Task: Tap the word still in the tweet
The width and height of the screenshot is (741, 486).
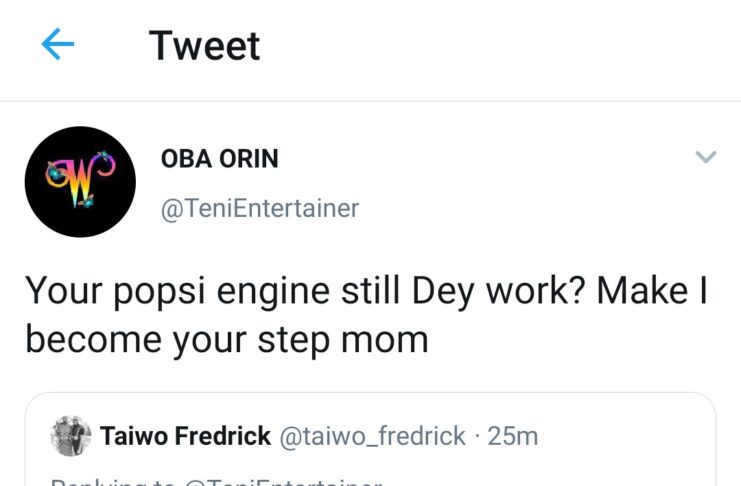Action: coord(372,291)
